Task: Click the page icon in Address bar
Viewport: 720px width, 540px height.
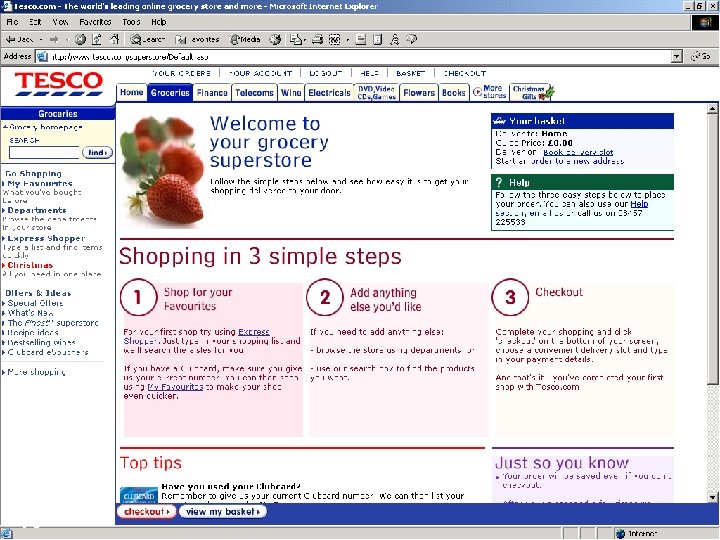Action: click(42, 56)
